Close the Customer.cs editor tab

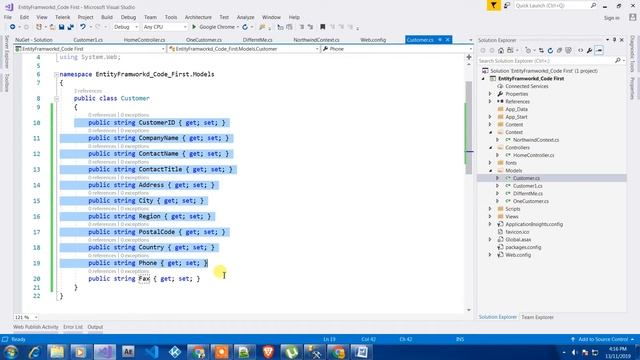pos(448,40)
